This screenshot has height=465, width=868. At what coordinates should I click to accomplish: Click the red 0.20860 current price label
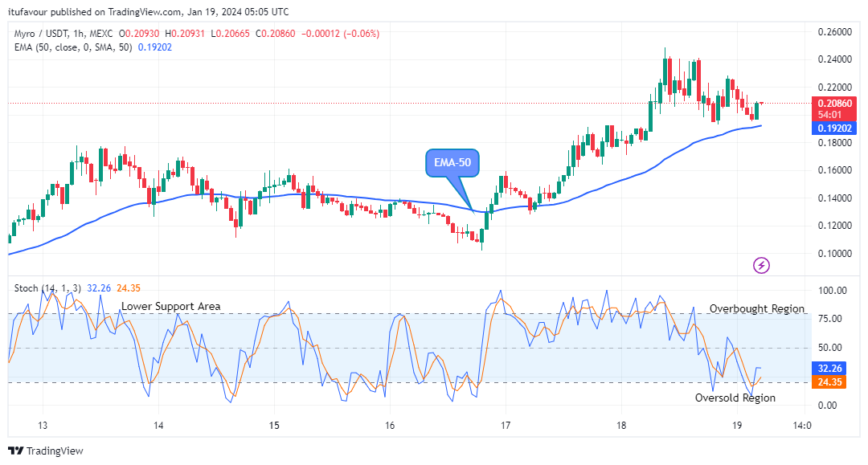point(833,109)
